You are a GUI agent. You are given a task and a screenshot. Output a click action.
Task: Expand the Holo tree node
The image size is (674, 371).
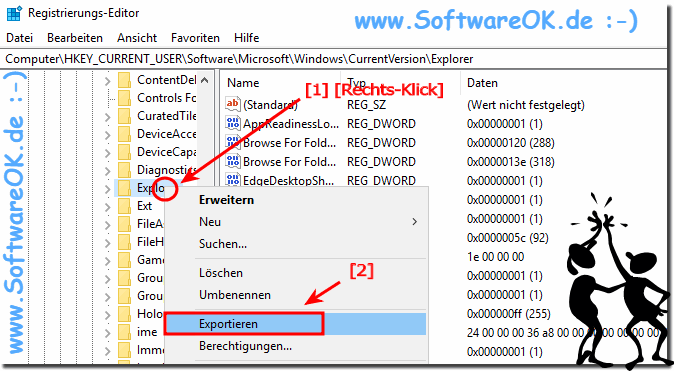(107, 314)
